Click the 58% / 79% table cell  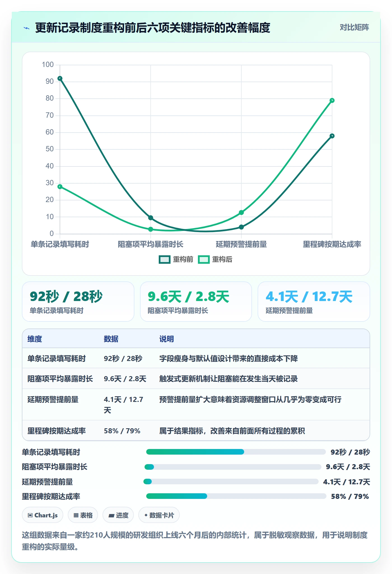122,431
